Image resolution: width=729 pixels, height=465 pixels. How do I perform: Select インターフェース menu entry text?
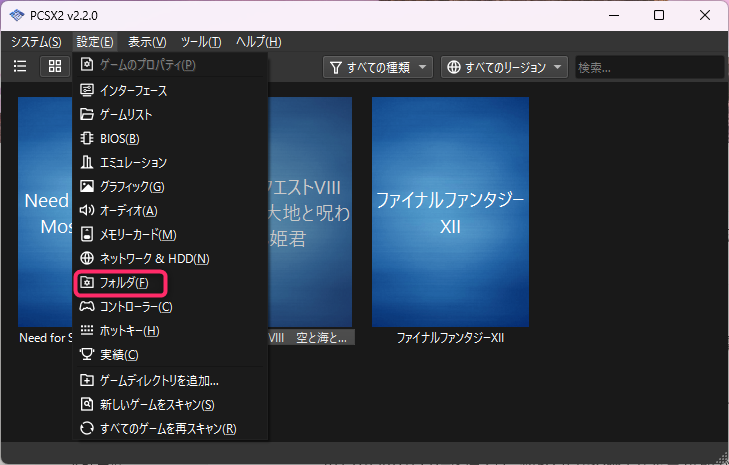(133, 91)
